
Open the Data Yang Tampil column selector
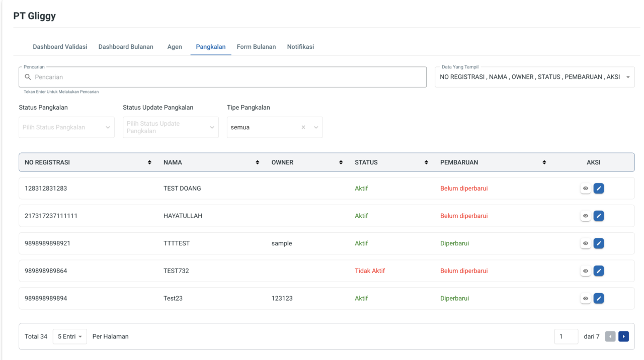pyautogui.click(x=534, y=77)
